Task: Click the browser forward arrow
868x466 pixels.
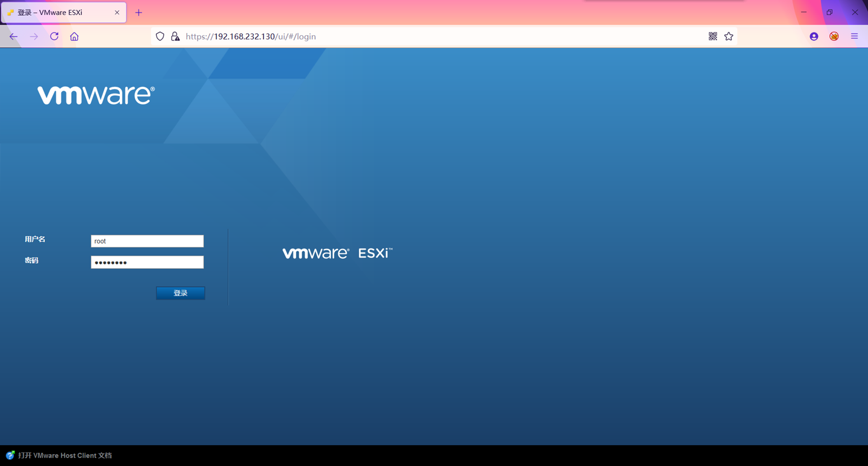Action: [x=34, y=36]
